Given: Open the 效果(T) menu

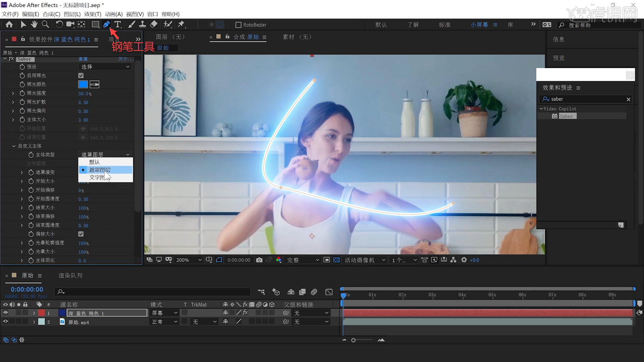Looking at the screenshot, I should tap(93, 14).
